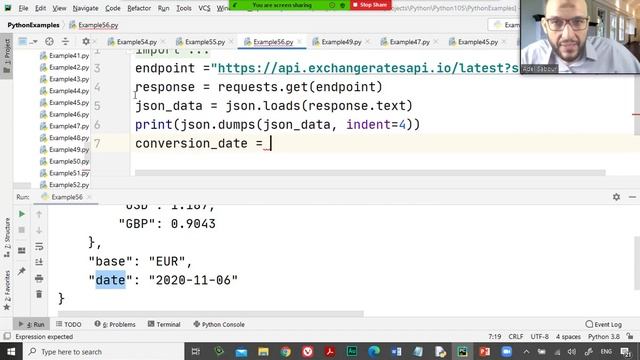Open Google Chrome from the taskbar

(285, 351)
